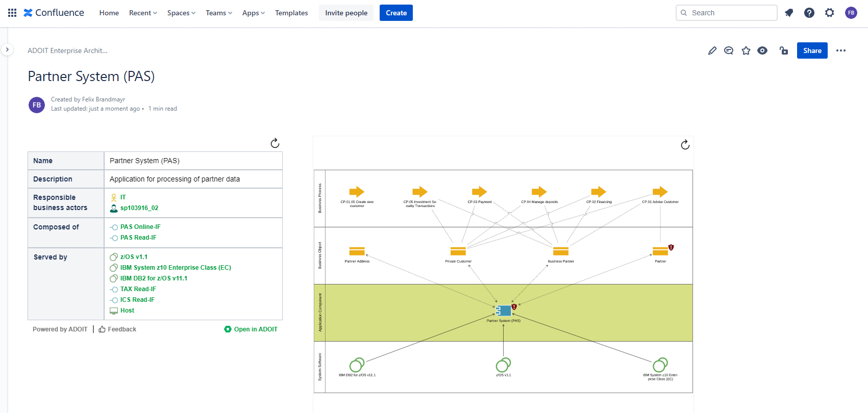Open page restrictions lock icon
868x413 pixels.
pos(784,50)
